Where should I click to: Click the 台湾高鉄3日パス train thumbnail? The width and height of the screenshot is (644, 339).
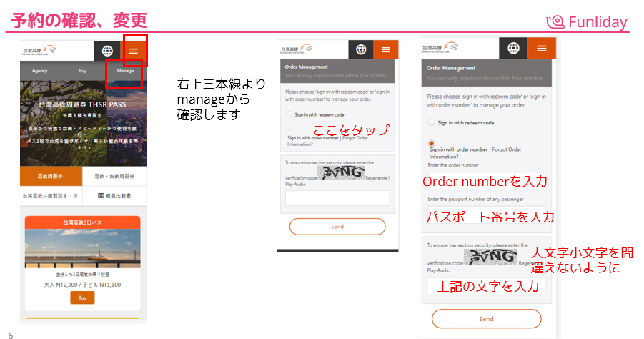[x=82, y=248]
